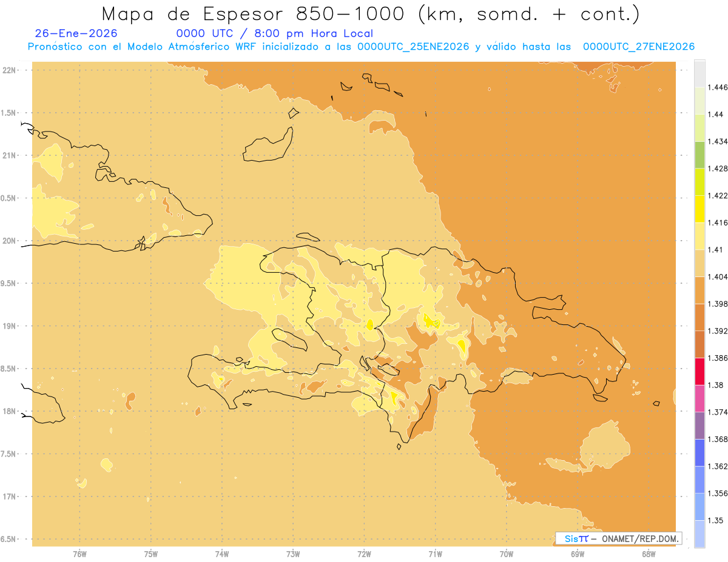Click the '70W' longitude label
728x562 pixels.
click(507, 554)
